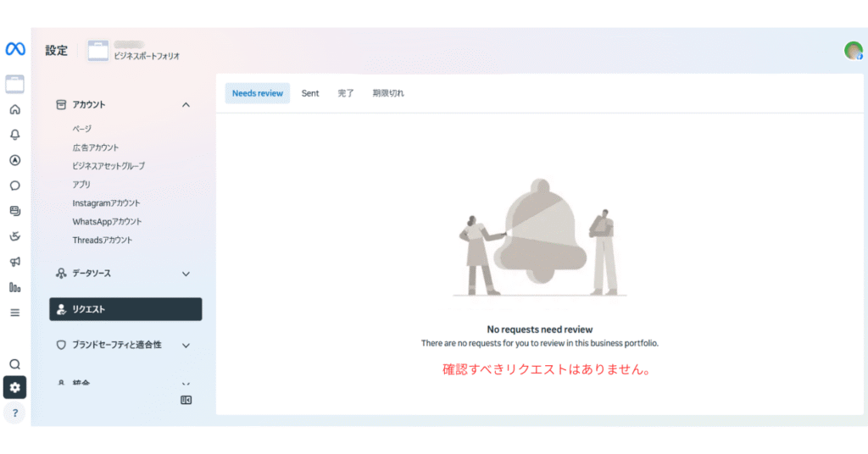Switch to the Sent tab
This screenshot has height=454, width=868.
(x=310, y=93)
